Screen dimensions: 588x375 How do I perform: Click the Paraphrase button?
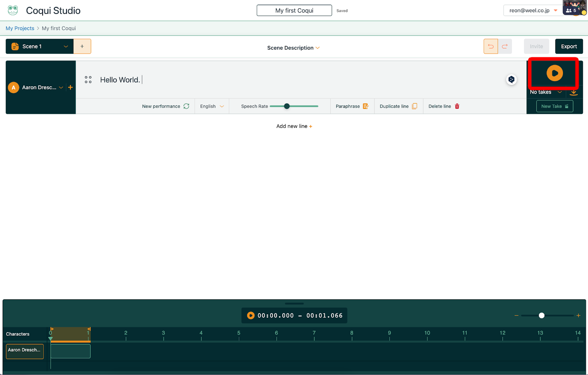pyautogui.click(x=352, y=106)
